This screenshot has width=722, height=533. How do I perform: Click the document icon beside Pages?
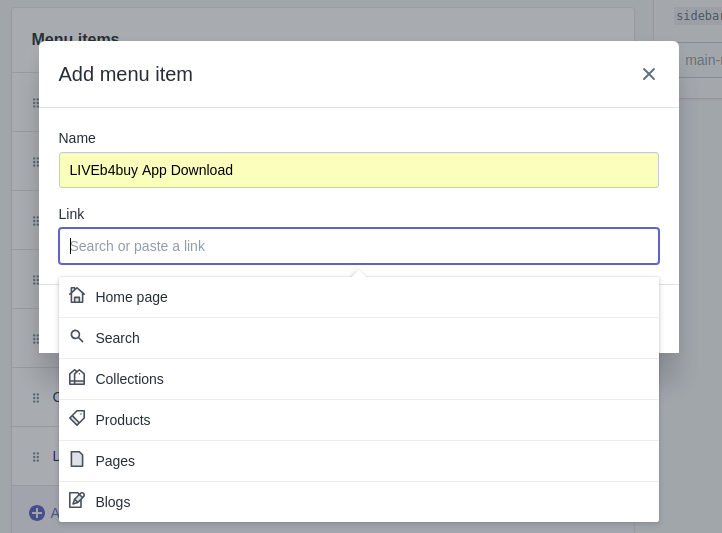(x=77, y=459)
